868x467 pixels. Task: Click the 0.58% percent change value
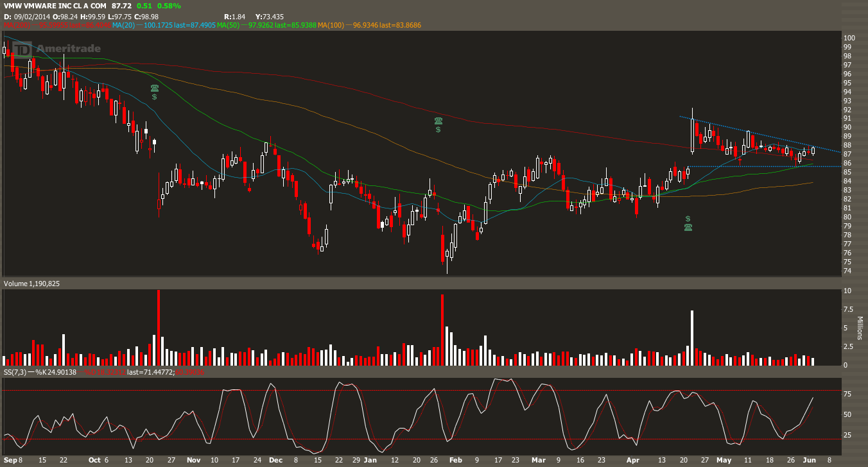(x=169, y=5)
